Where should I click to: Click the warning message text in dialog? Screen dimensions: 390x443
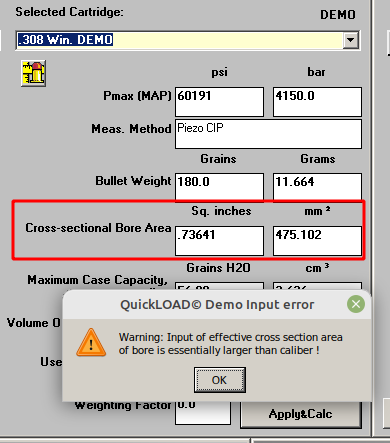[x=231, y=344]
